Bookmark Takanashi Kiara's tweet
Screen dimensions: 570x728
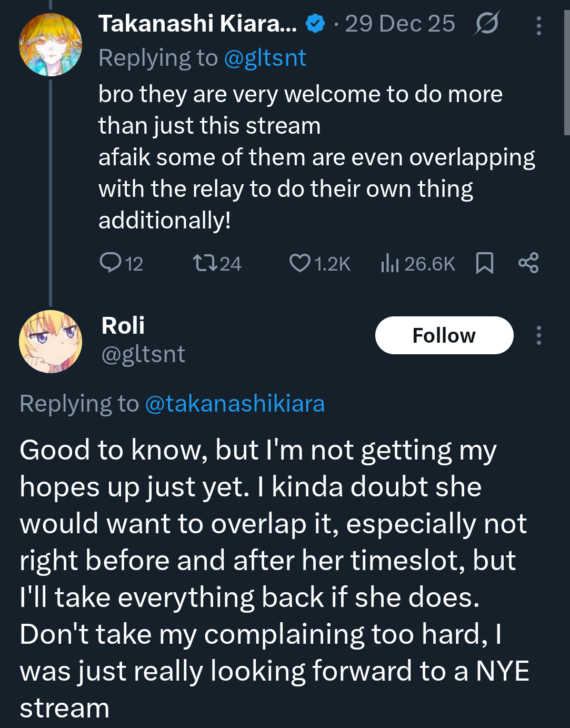[x=484, y=263]
